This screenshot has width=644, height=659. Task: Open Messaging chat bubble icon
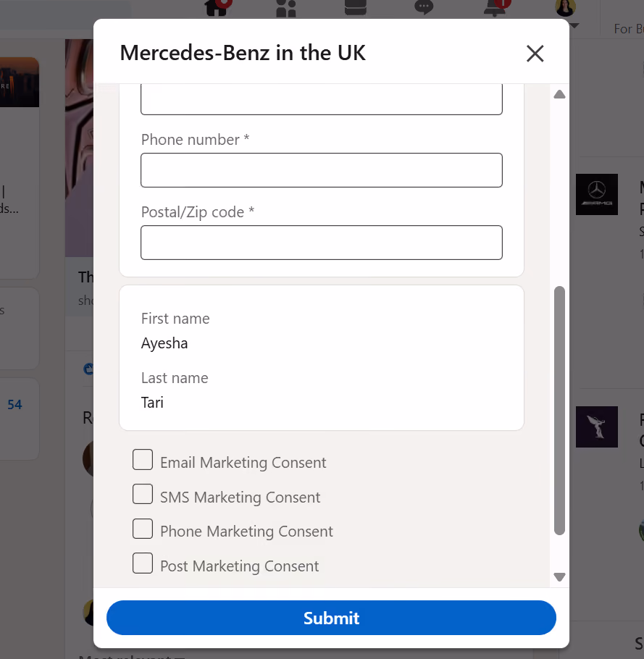pos(424,7)
